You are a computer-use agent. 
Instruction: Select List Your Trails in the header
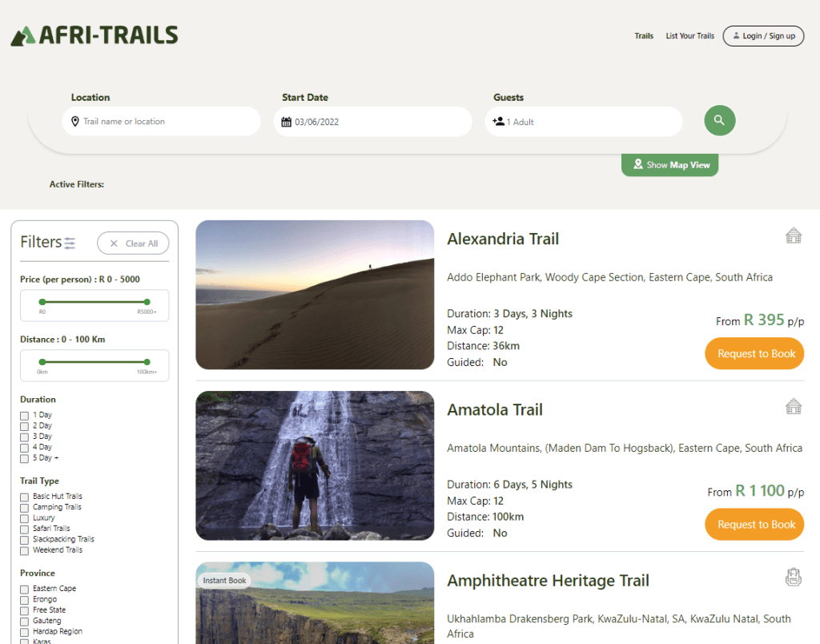[689, 35]
